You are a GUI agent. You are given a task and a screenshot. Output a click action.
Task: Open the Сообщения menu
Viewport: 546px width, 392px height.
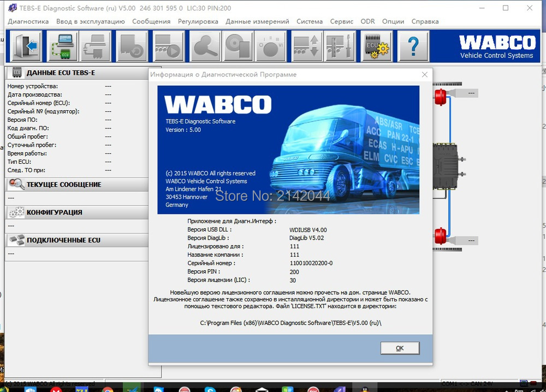(x=151, y=21)
